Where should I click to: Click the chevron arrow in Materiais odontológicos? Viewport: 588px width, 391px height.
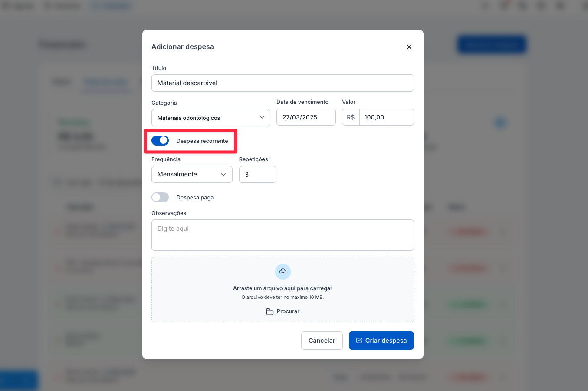pyautogui.click(x=262, y=118)
